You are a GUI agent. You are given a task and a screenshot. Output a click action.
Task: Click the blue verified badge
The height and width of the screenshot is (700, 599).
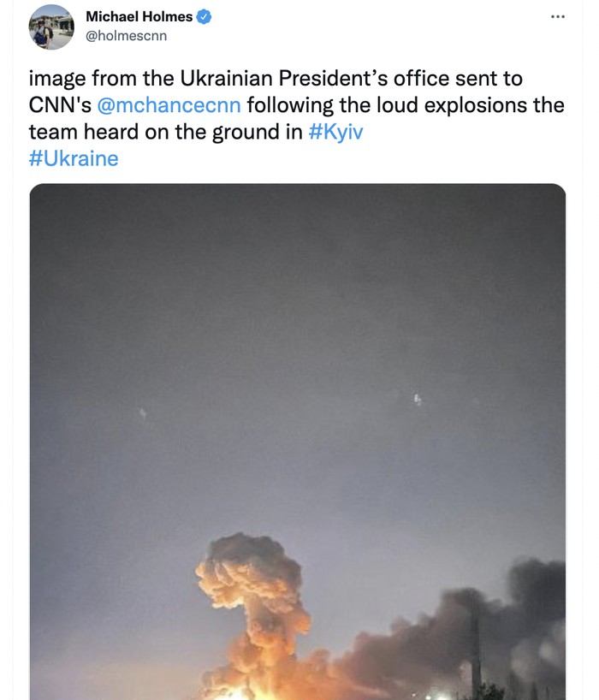pos(205,16)
